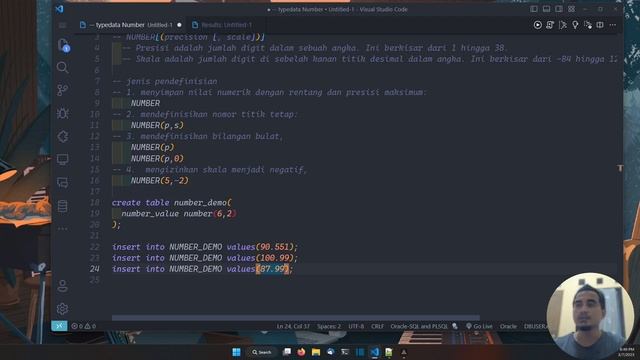
Task: Open the Run and Debug view
Action: pos(62,113)
